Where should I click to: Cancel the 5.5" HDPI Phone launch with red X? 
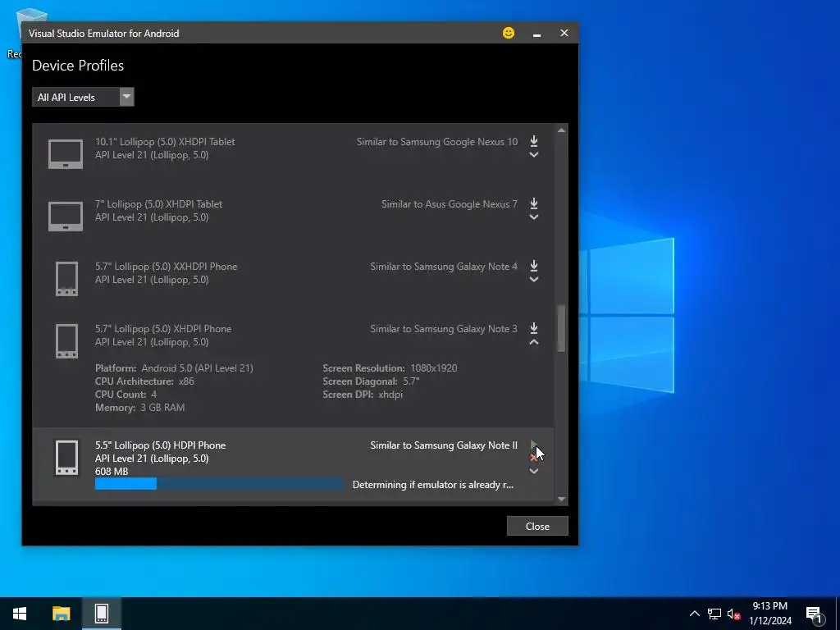(533, 458)
